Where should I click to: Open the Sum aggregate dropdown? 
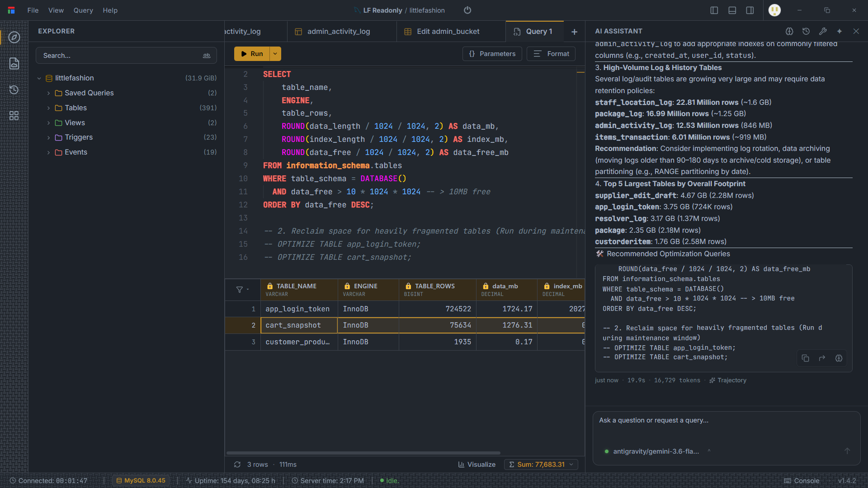[x=541, y=465]
